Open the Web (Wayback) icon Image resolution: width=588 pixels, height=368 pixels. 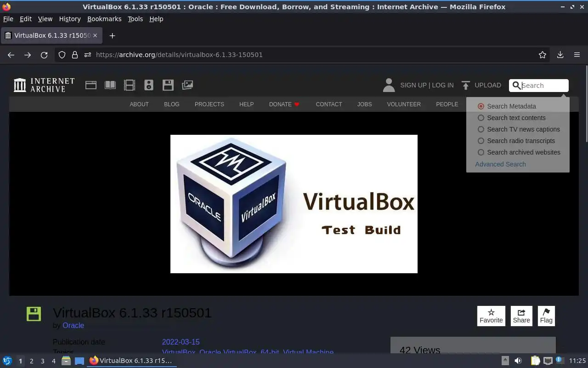[x=90, y=85]
